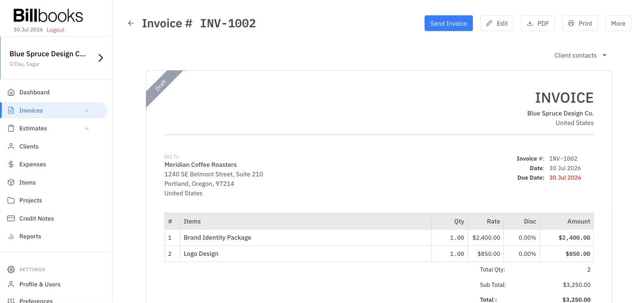Open the More actions menu
Viewport: 644px width, 303px height.
click(x=618, y=24)
